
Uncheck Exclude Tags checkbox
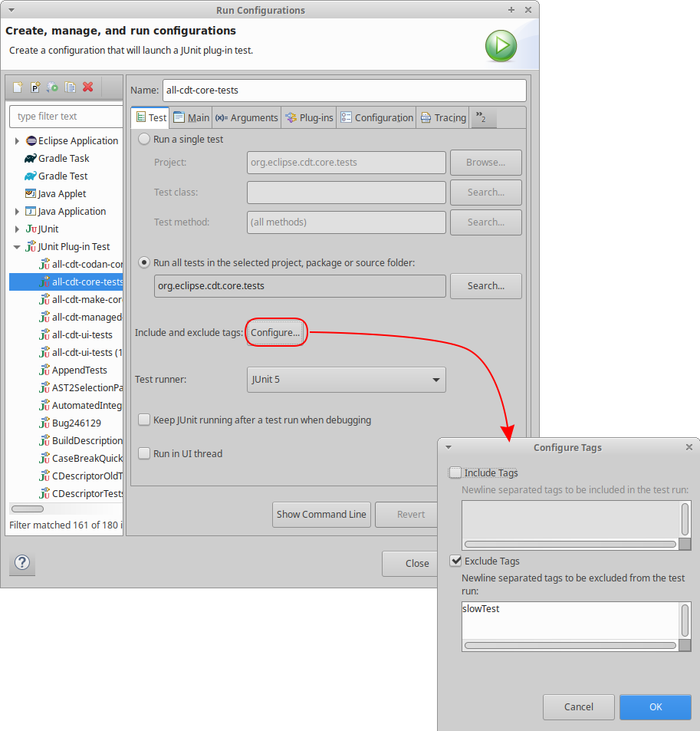pos(455,561)
